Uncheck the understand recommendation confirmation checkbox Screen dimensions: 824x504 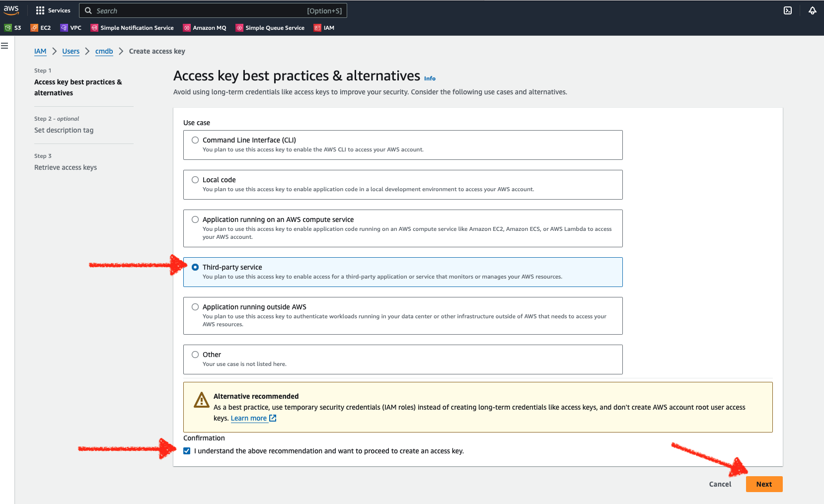(187, 451)
